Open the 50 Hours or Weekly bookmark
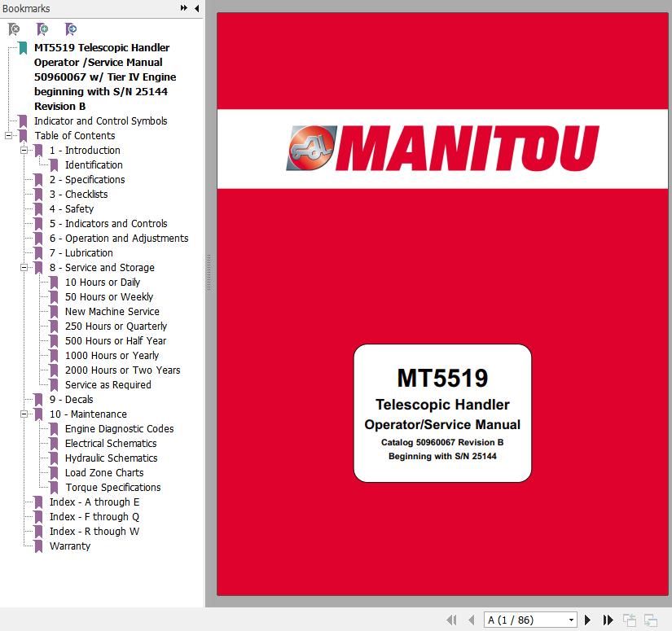The height and width of the screenshot is (631, 672). [x=109, y=296]
